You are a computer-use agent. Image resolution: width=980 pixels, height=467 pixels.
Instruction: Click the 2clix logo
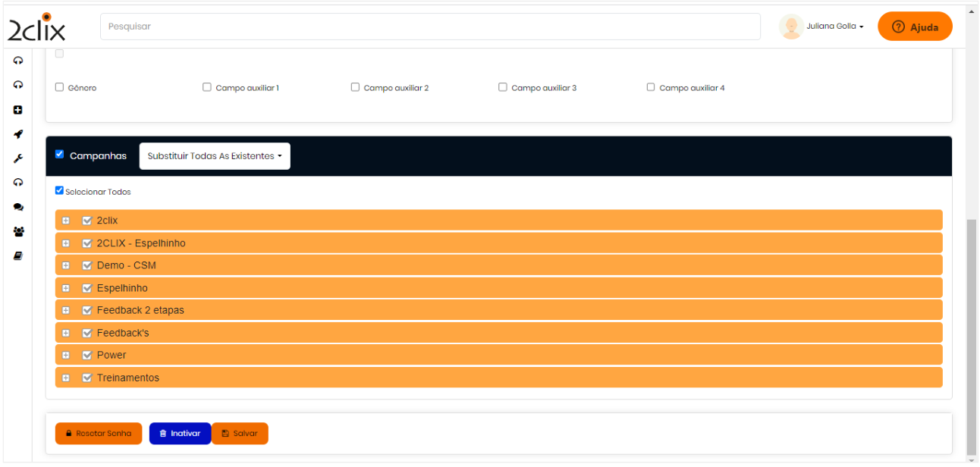[x=36, y=27]
